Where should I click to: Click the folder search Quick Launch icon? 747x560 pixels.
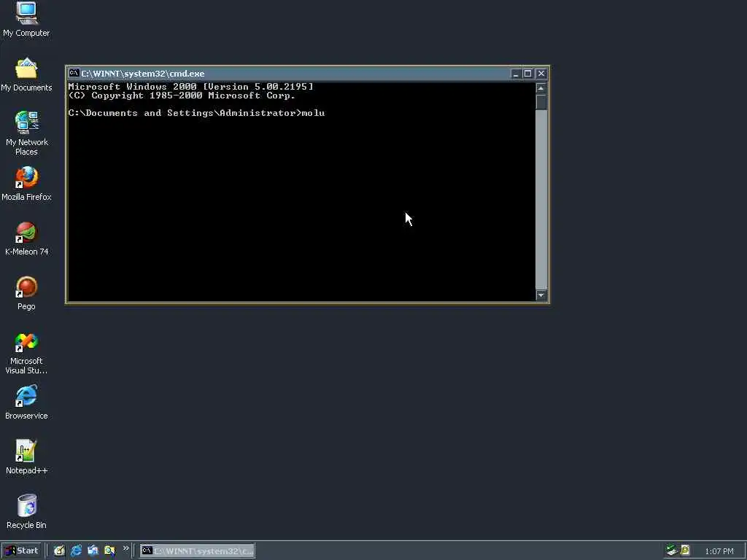pyautogui.click(x=109, y=551)
